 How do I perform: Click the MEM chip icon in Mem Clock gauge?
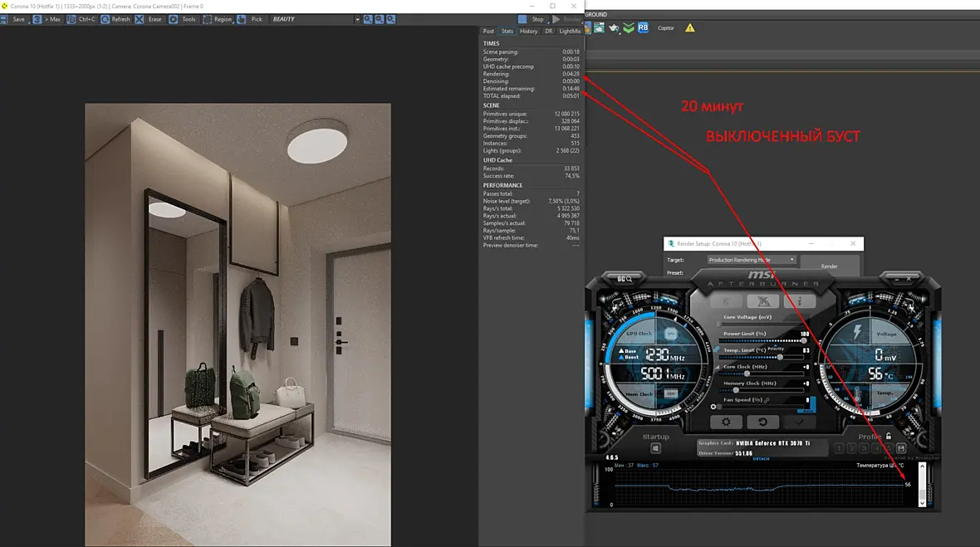[x=670, y=393]
